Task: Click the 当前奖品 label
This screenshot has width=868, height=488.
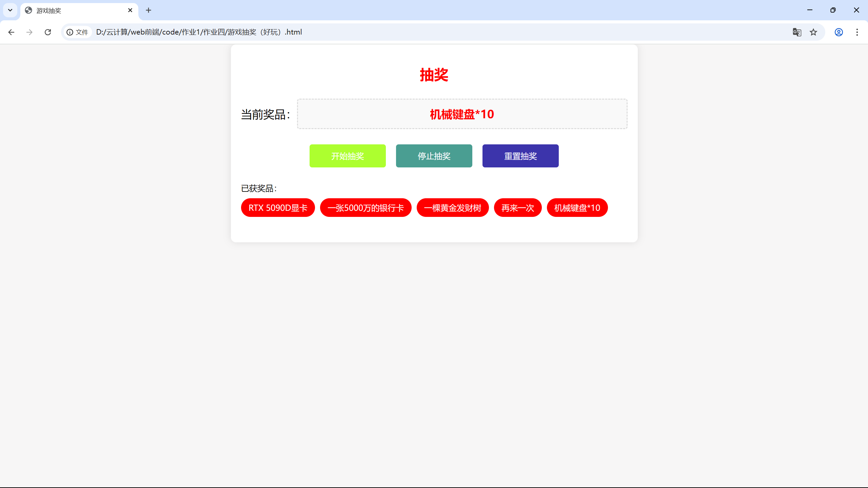Action: coord(265,115)
